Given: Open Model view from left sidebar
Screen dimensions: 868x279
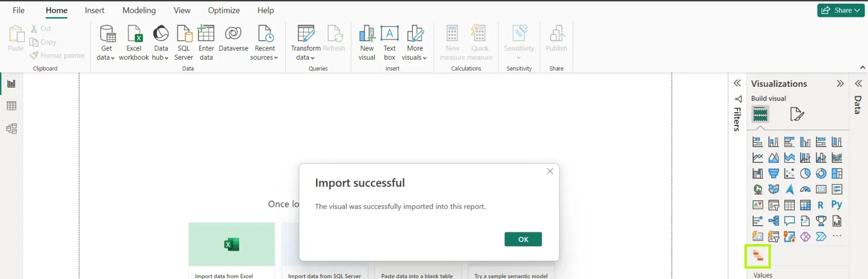Looking at the screenshot, I should click(x=11, y=129).
